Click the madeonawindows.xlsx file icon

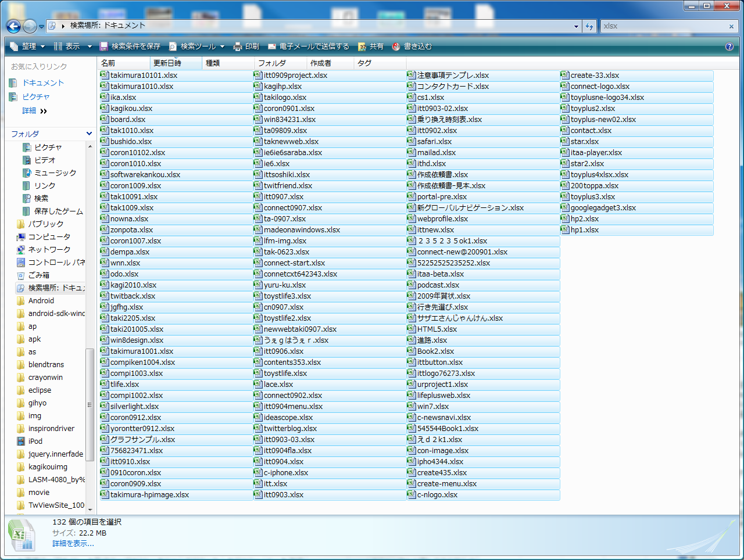[x=258, y=229]
